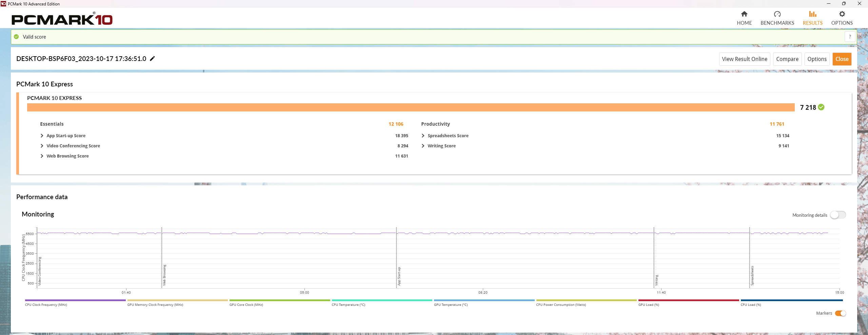Click the Home icon in navigation

(744, 14)
